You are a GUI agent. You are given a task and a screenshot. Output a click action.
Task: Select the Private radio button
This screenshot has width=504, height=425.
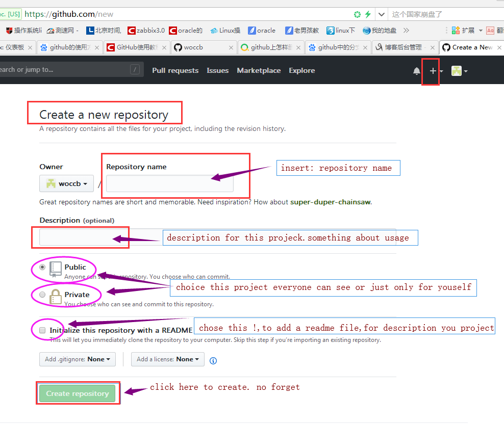(42, 295)
